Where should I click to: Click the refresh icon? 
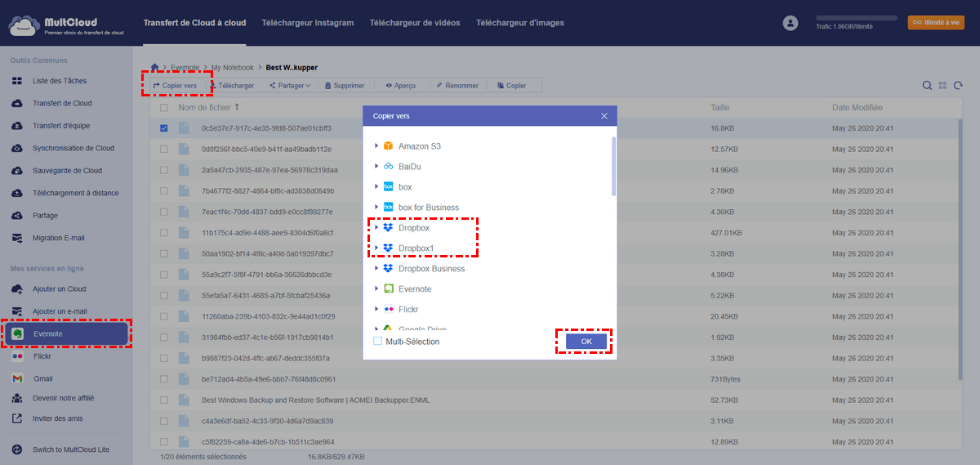958,85
